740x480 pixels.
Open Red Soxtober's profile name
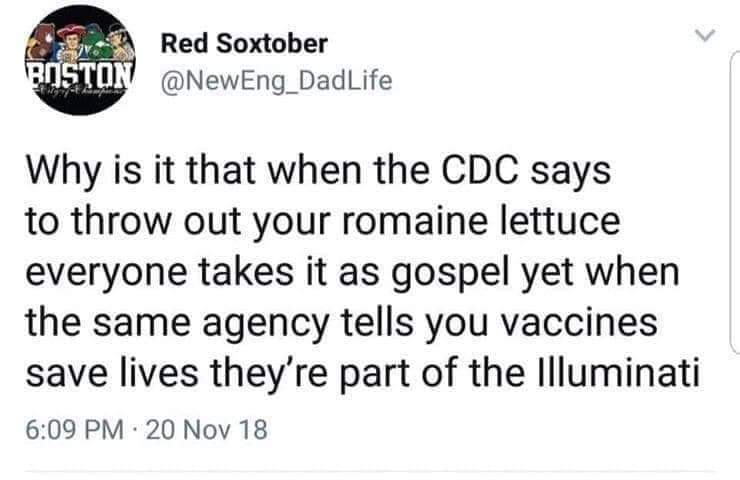(x=244, y=43)
